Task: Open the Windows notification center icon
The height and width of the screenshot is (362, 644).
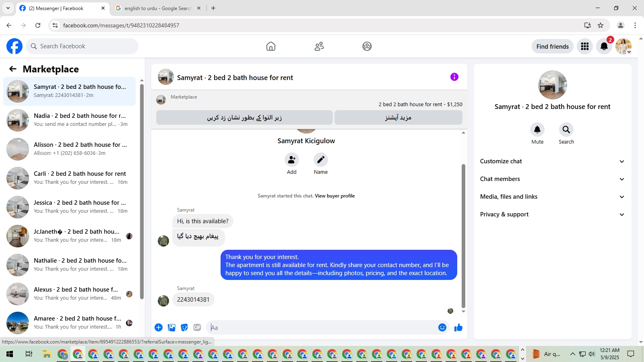Action: 631,354
